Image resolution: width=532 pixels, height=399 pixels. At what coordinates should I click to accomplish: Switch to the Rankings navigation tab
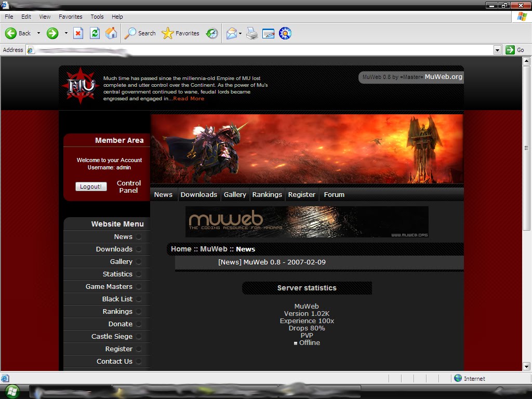(267, 194)
